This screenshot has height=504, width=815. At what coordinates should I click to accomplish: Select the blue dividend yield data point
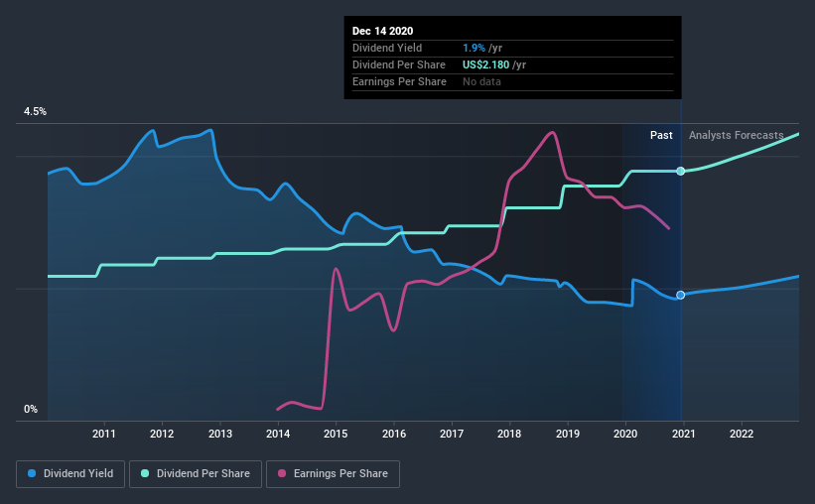[x=680, y=295]
